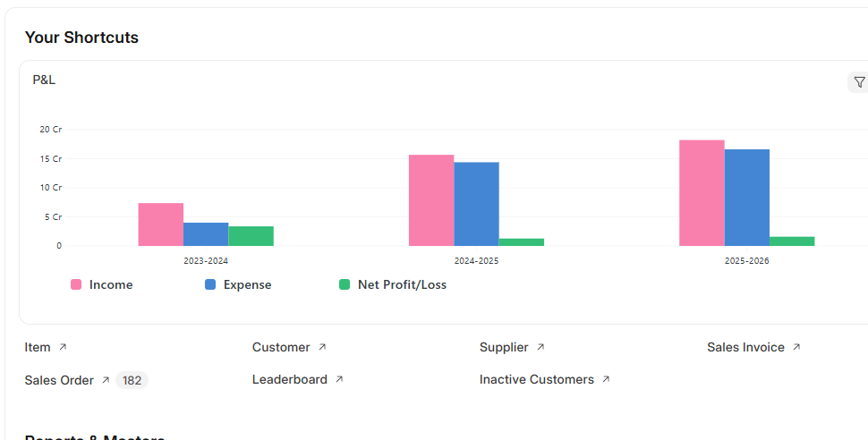Select the 2025-2026 blue Expense bar
868x440 pixels.
pyautogui.click(x=747, y=198)
